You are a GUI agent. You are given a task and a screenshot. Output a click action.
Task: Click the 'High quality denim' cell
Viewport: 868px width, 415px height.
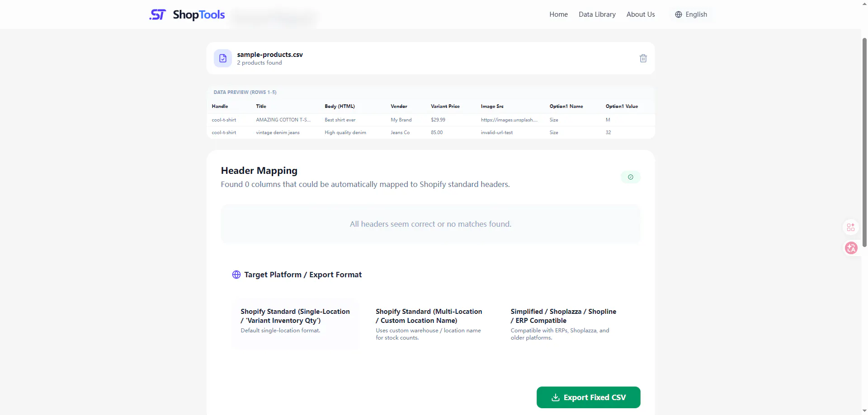point(345,132)
